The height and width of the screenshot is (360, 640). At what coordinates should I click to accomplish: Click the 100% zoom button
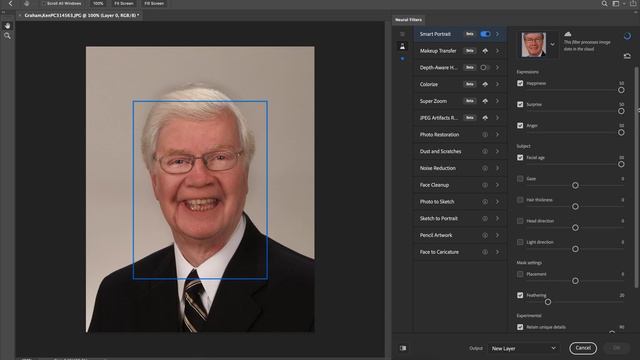click(x=98, y=3)
